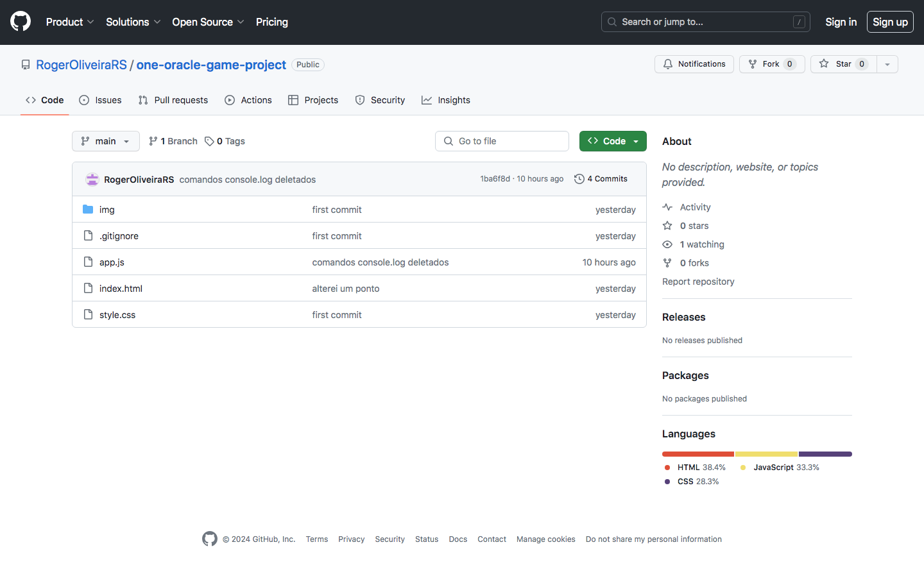Image resolution: width=924 pixels, height=583 pixels.
Task: Click the footer GitHub logo
Action: pyautogui.click(x=210, y=539)
